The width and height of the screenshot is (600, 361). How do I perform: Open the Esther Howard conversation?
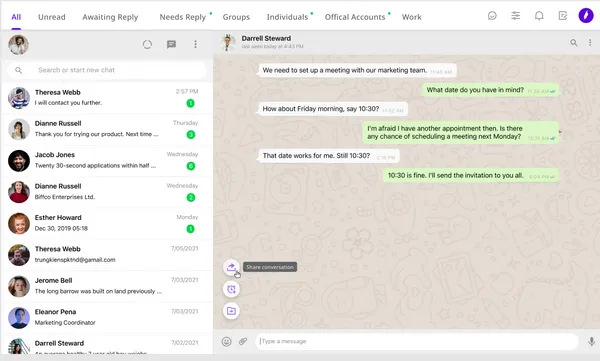coord(107,224)
